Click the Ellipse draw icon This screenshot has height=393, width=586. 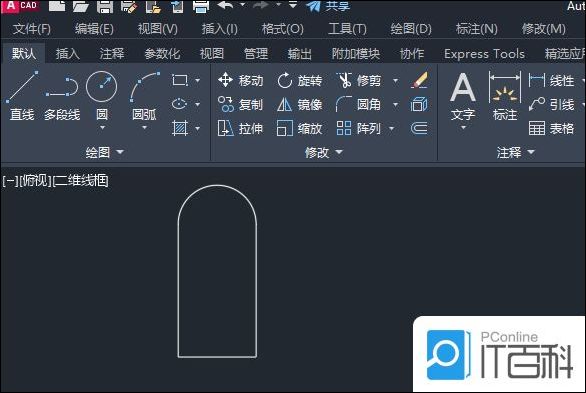coord(180,104)
